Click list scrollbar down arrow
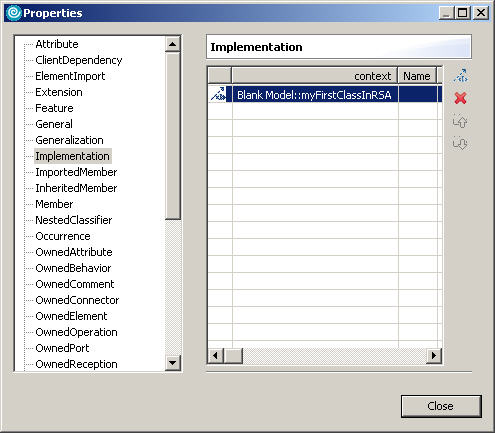This screenshot has width=495, height=433. click(173, 362)
